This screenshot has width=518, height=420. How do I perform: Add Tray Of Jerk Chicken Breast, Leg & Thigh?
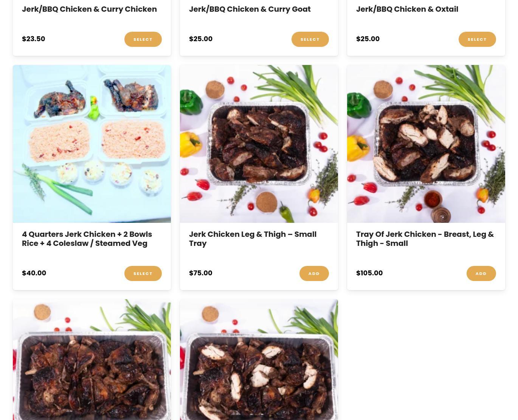[x=481, y=273]
